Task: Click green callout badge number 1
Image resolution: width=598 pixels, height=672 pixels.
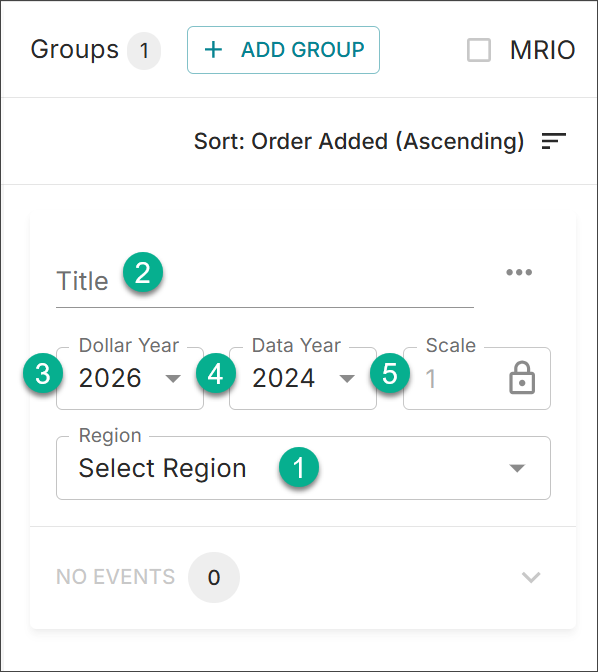Action: point(299,467)
